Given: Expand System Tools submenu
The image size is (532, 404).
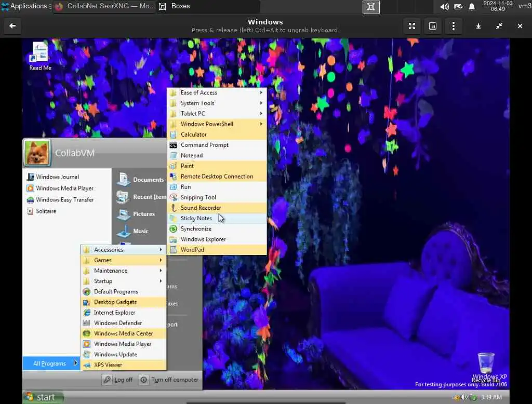Looking at the screenshot, I should click(217, 103).
